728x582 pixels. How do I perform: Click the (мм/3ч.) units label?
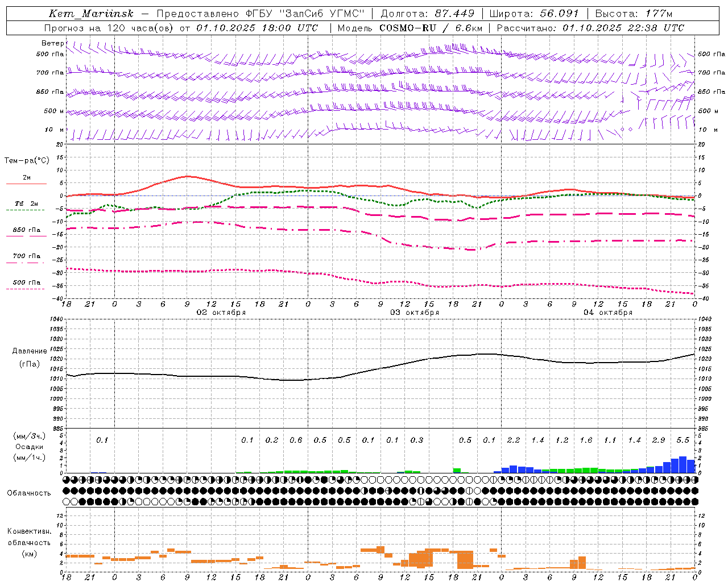tap(30, 436)
